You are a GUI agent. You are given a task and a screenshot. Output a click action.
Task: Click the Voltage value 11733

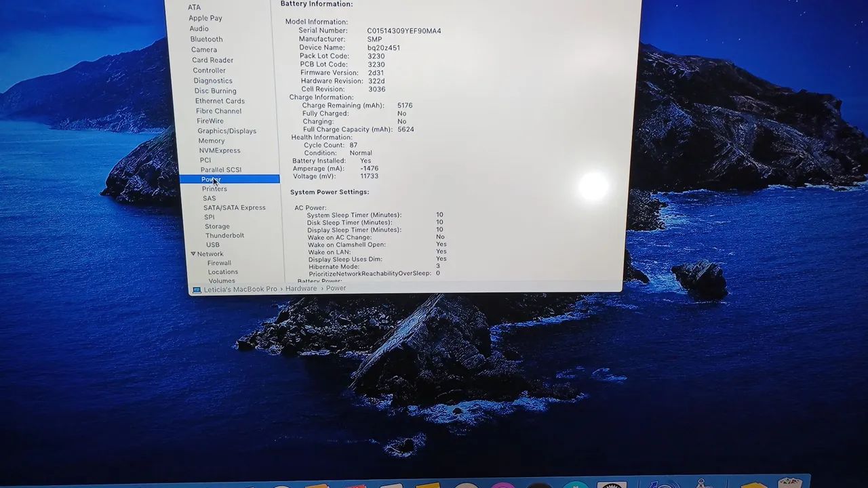point(369,176)
